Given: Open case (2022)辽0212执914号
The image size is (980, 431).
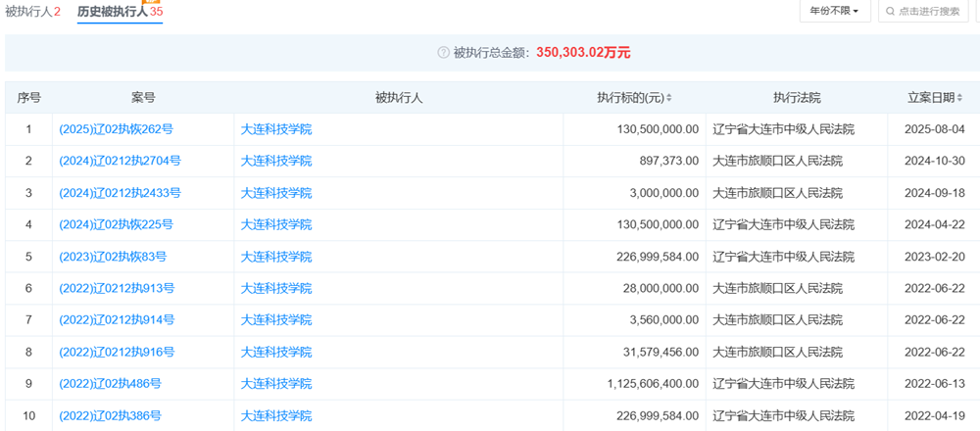Looking at the screenshot, I should (117, 320).
